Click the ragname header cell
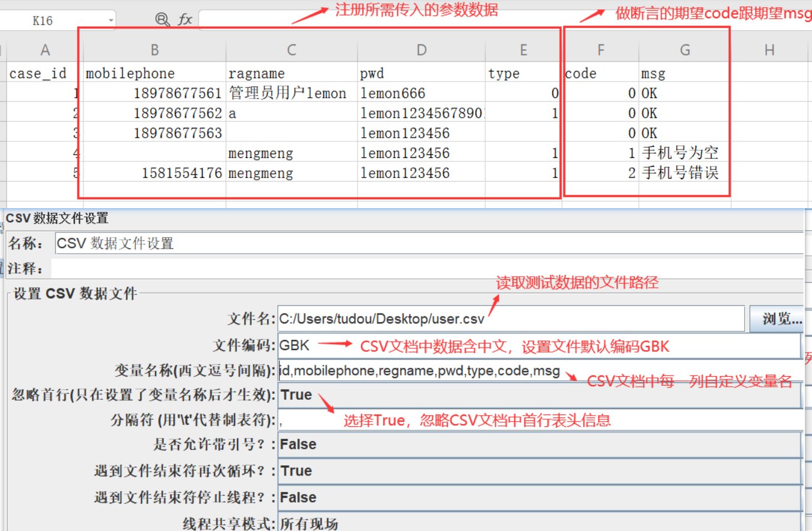Image resolution: width=812 pixels, height=531 pixels. point(291,73)
